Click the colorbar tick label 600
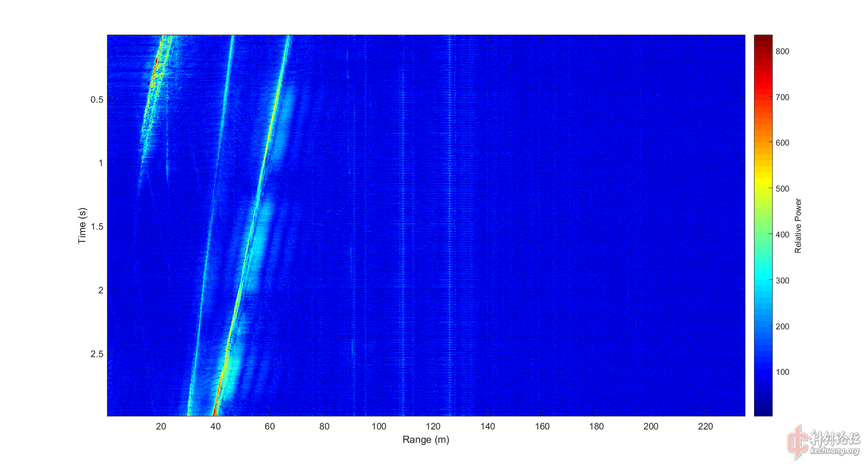 [782, 143]
